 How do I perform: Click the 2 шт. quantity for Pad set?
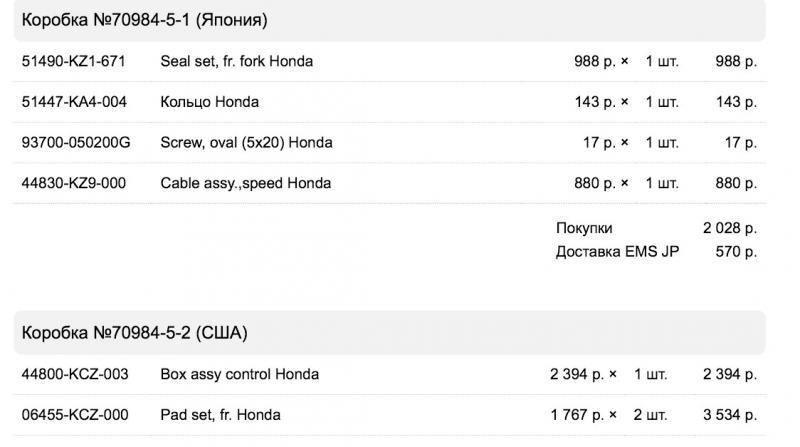tap(651, 415)
